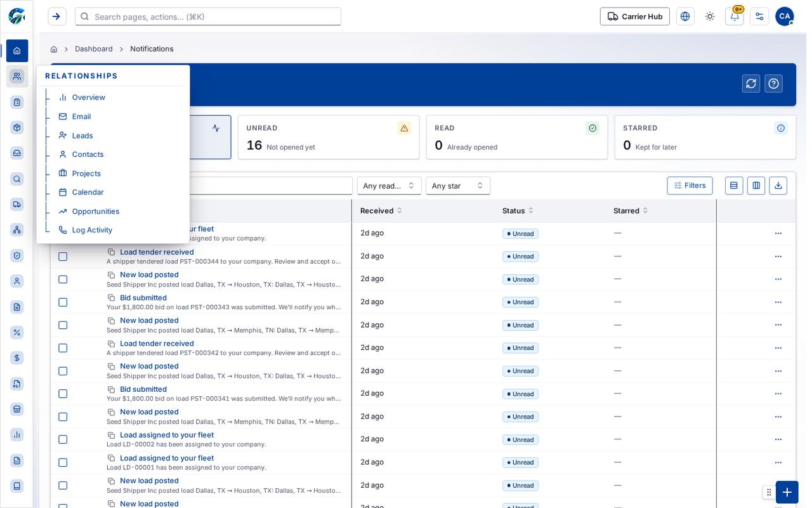Click the help question mark icon
Screen dimensions: 812x508
pyautogui.click(x=773, y=84)
